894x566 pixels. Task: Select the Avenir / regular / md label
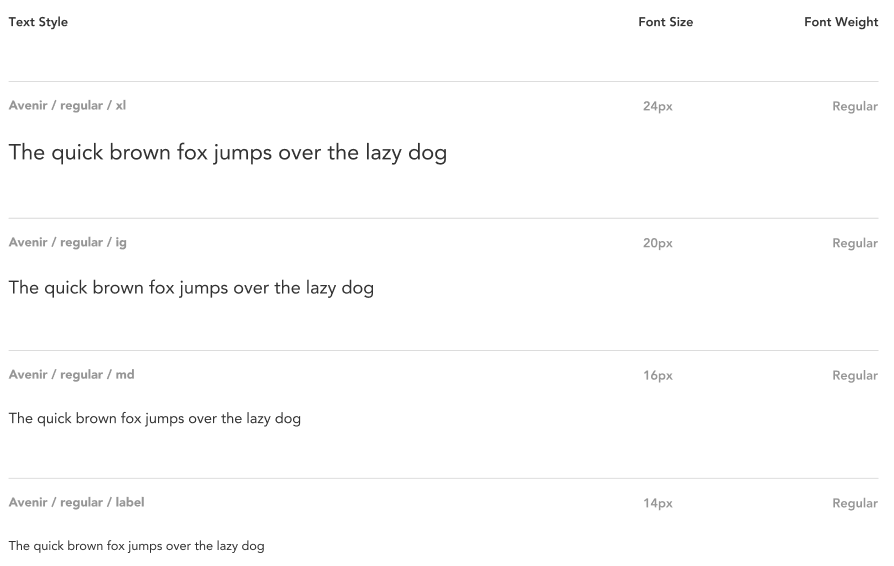click(x=71, y=375)
